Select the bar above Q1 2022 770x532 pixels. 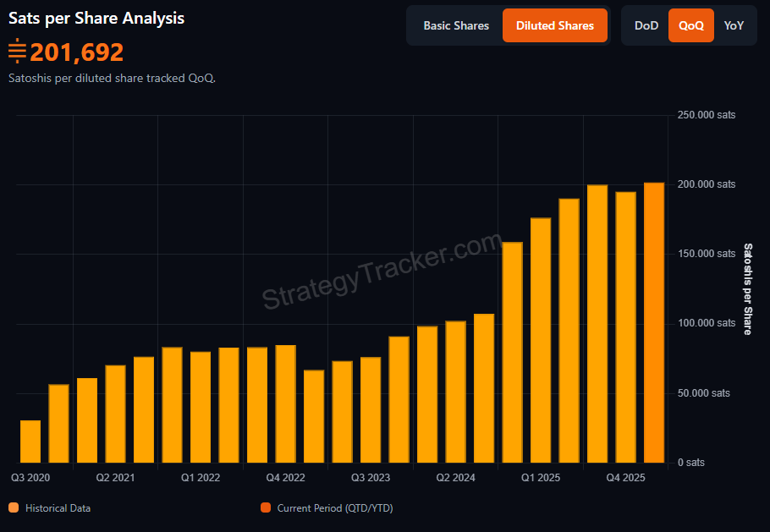click(x=201, y=408)
